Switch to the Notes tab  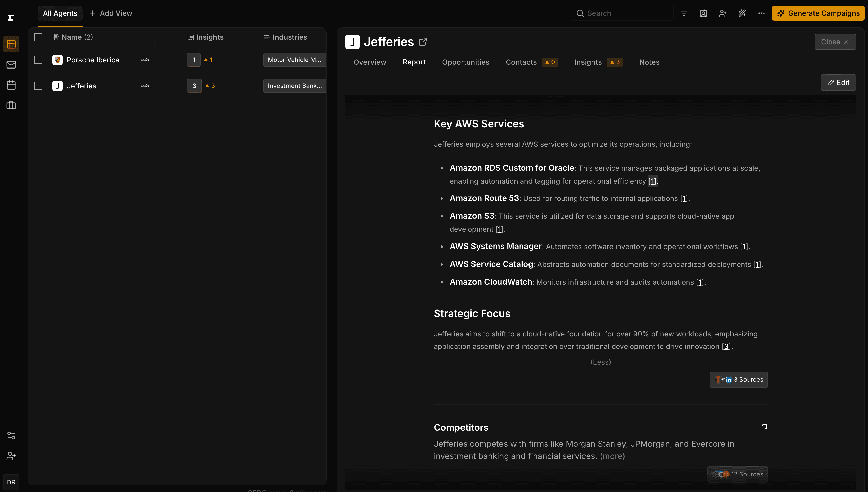coord(649,62)
